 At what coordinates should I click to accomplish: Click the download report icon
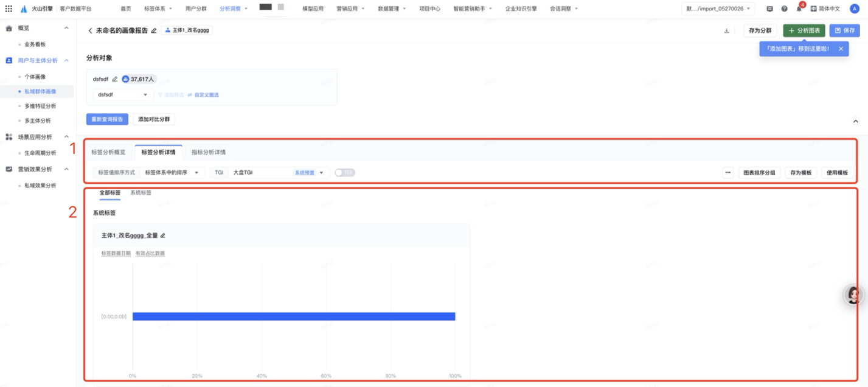[726, 30]
